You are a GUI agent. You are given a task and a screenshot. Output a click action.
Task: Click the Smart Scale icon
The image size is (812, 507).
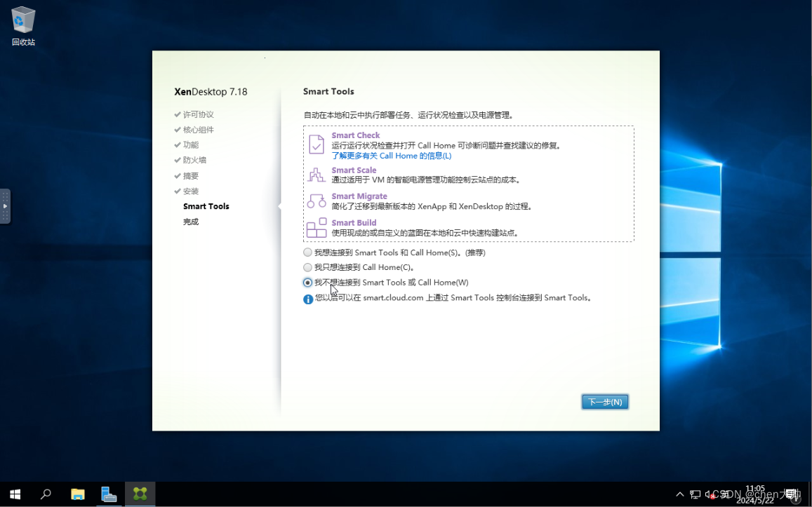point(317,175)
